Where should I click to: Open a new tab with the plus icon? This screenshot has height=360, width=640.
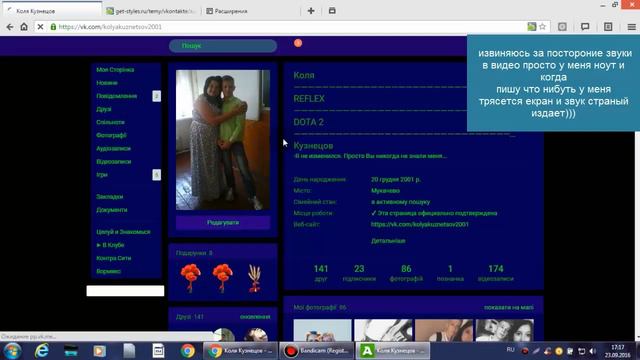(311, 11)
